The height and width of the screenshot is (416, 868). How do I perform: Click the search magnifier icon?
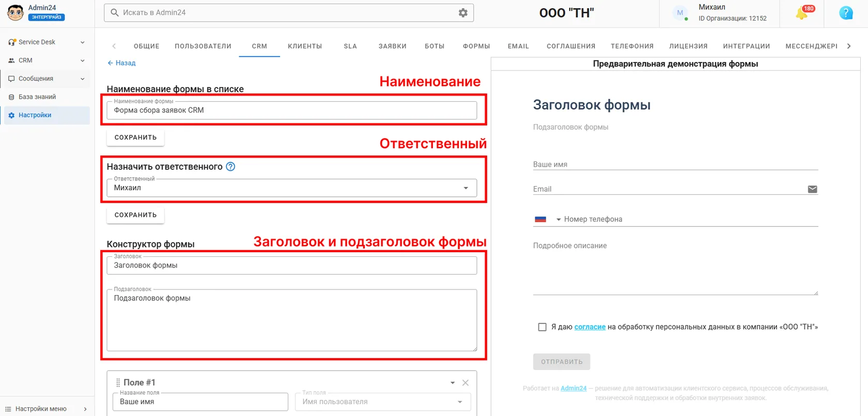(x=115, y=12)
